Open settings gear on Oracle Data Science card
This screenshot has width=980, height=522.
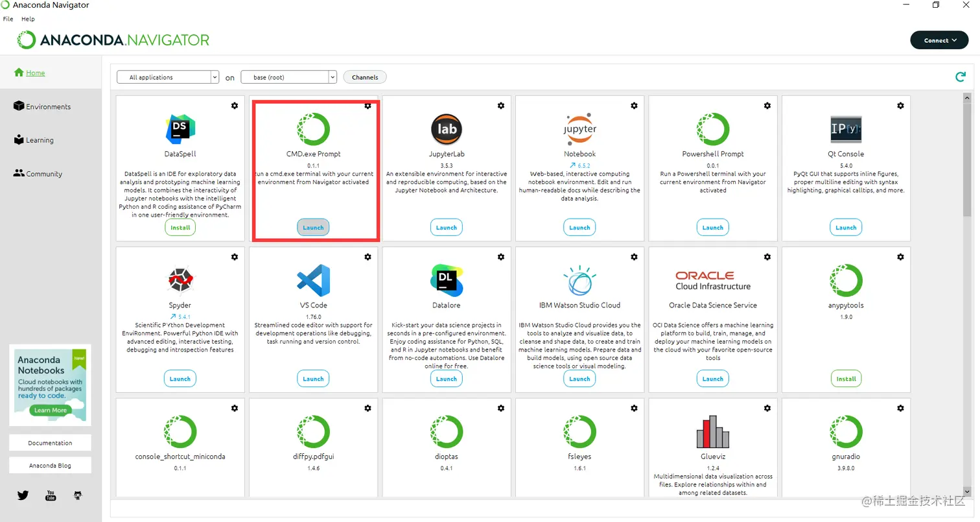(767, 257)
